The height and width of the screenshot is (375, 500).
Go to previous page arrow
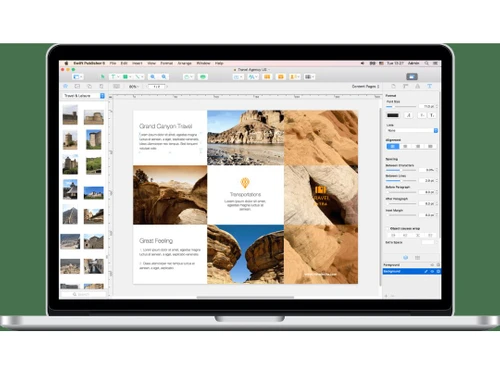(146, 86)
